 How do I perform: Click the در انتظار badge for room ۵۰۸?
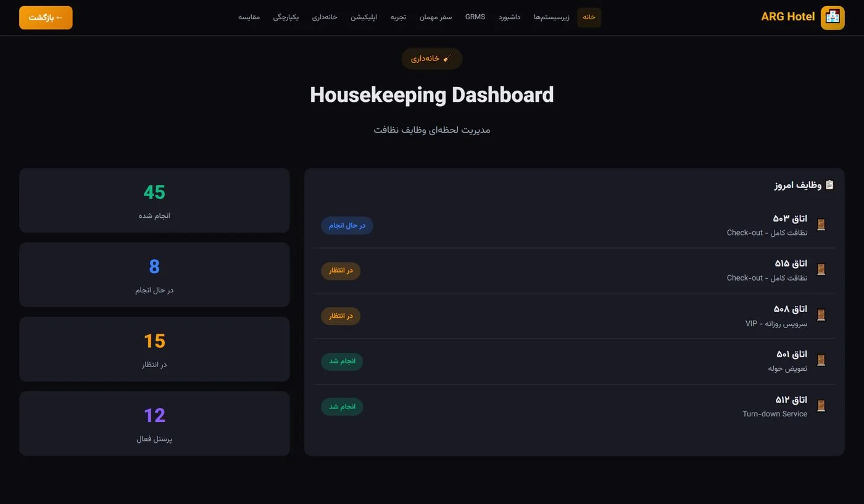tap(341, 316)
